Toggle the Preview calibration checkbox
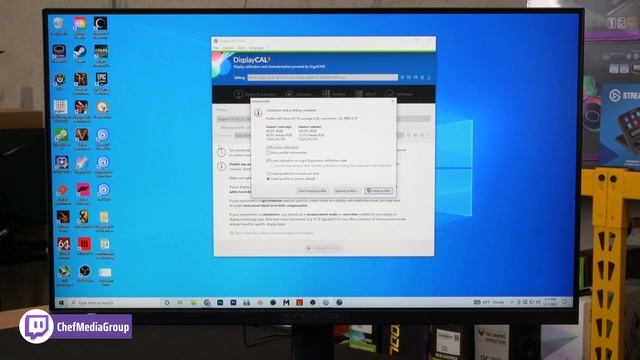 (x=268, y=147)
